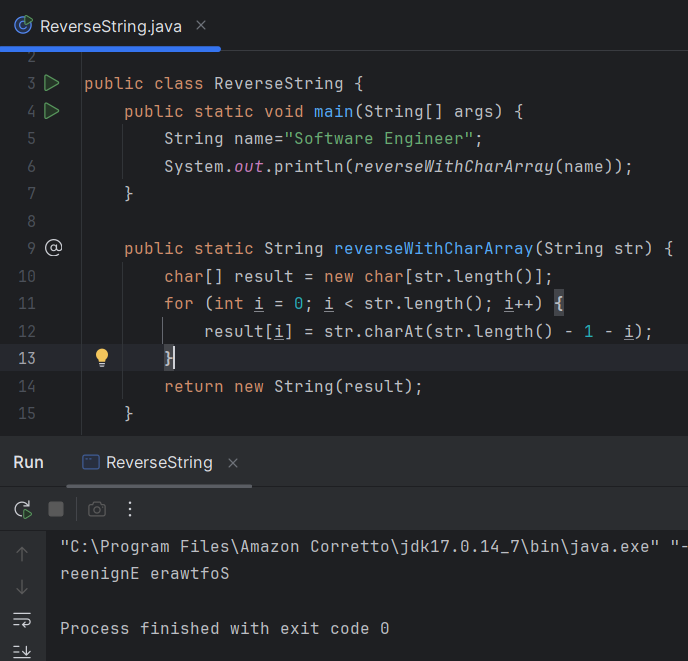The height and width of the screenshot is (661, 688).
Task: Click run icon beside main method
Action: (x=52, y=111)
